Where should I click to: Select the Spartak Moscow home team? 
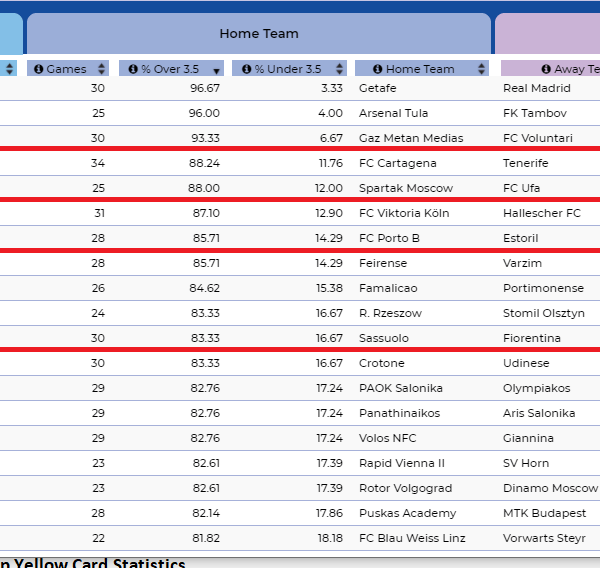[x=406, y=188]
